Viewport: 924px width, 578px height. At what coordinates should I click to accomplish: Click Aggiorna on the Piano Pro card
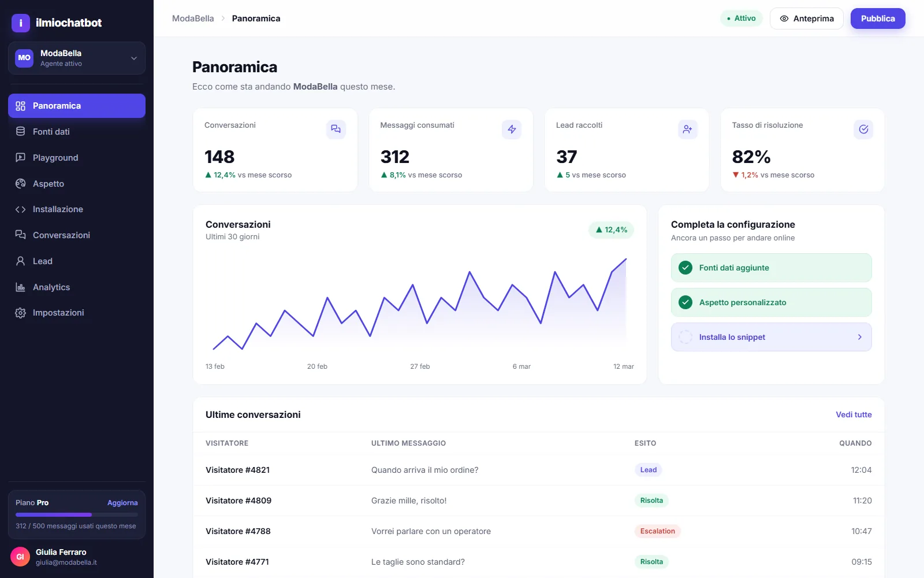pos(122,503)
